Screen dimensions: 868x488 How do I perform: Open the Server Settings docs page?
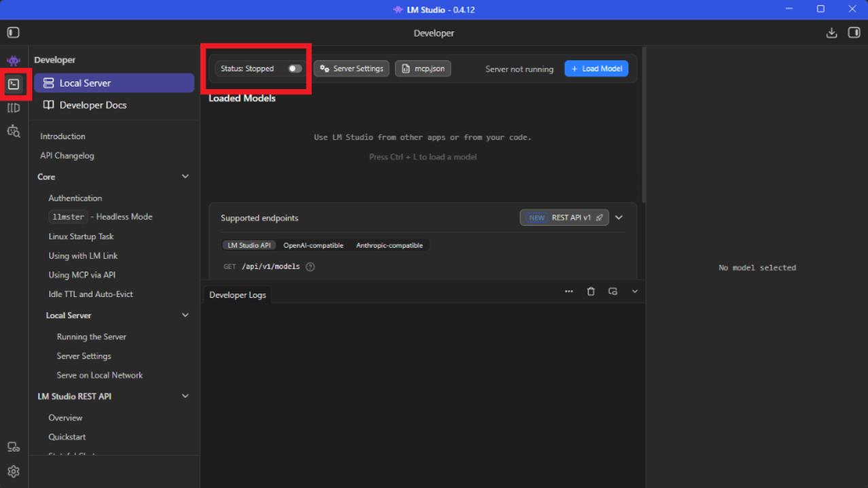pyautogui.click(x=84, y=356)
